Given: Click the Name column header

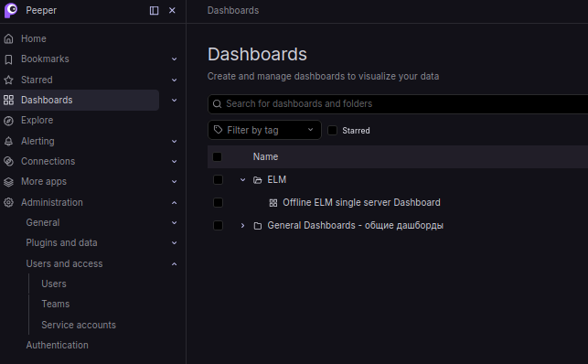Looking at the screenshot, I should tap(265, 156).
